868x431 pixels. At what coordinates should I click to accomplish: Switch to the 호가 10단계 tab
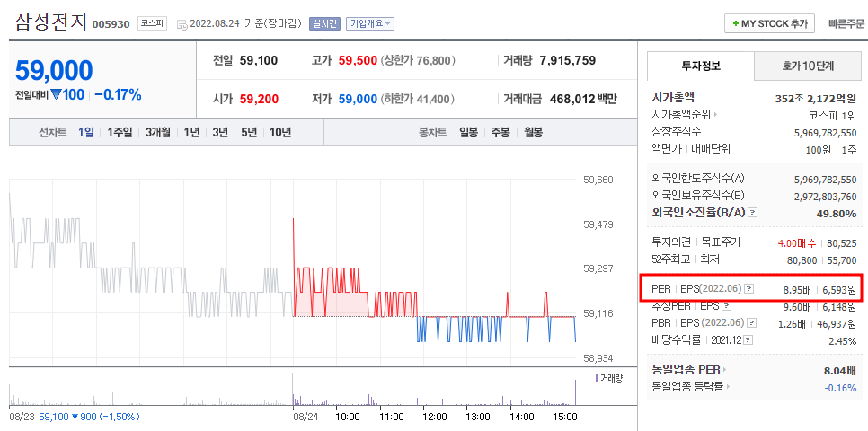pyautogui.click(x=807, y=66)
